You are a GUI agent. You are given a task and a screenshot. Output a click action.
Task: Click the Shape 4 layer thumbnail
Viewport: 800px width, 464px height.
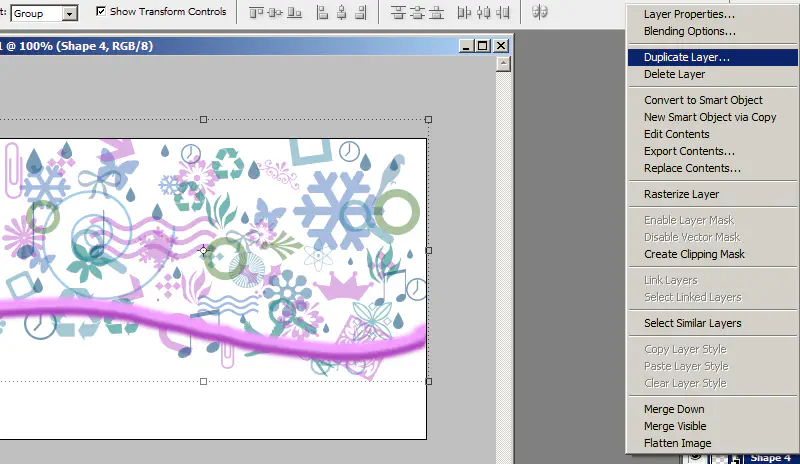[719, 459]
